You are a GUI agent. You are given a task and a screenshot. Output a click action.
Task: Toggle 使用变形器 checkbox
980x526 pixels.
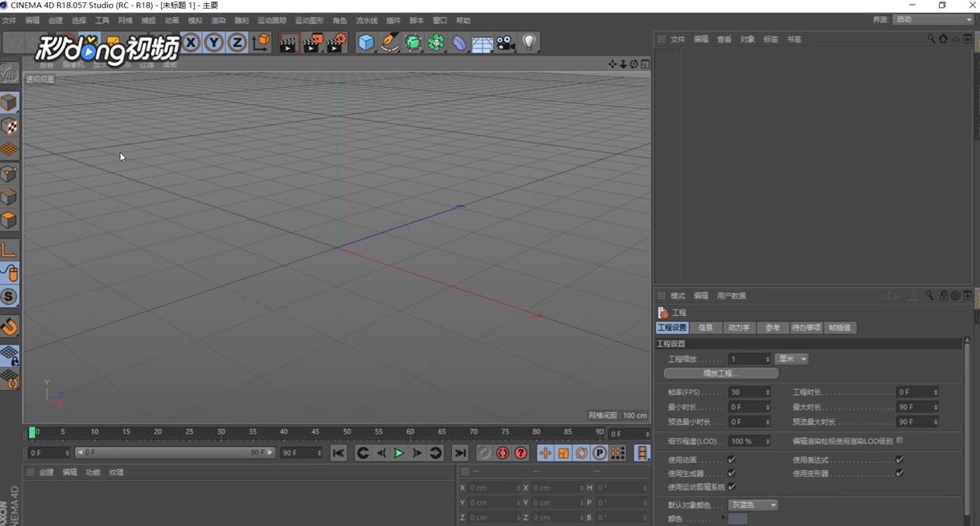point(899,473)
